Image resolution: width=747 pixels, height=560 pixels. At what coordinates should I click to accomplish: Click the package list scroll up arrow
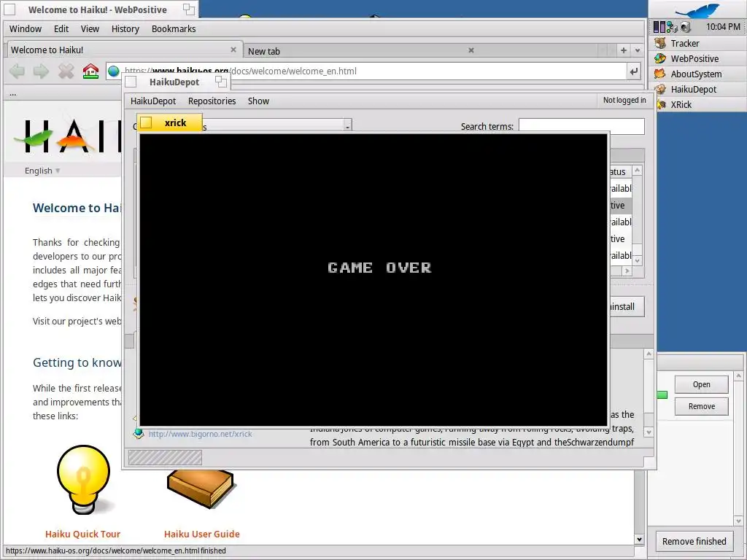pyautogui.click(x=638, y=170)
